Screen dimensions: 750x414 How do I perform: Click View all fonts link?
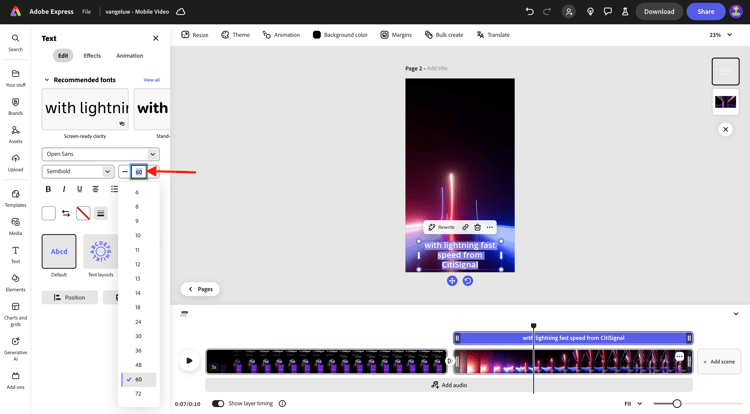[152, 80]
